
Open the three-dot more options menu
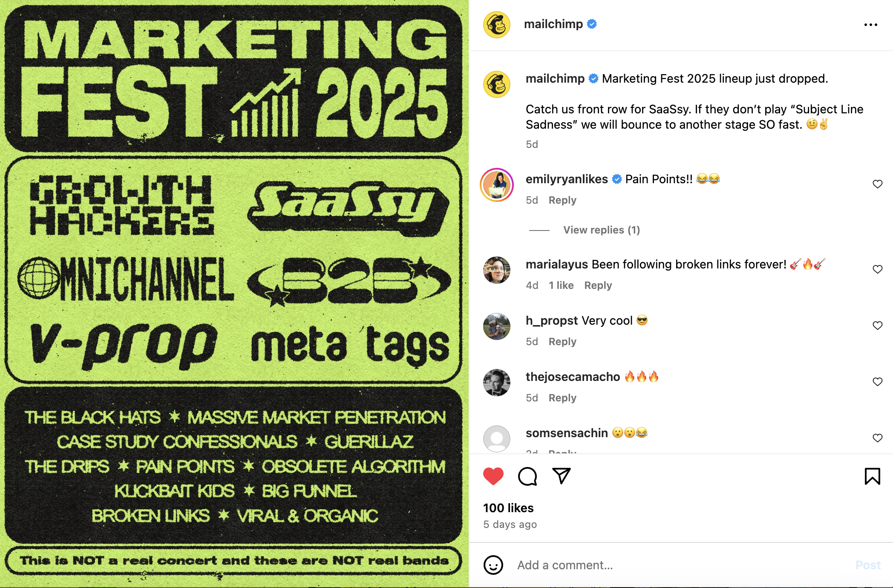click(870, 25)
